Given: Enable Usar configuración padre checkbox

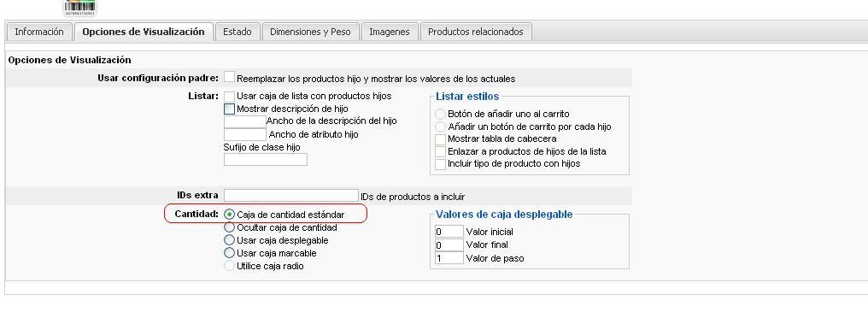Looking at the screenshot, I should [229, 78].
